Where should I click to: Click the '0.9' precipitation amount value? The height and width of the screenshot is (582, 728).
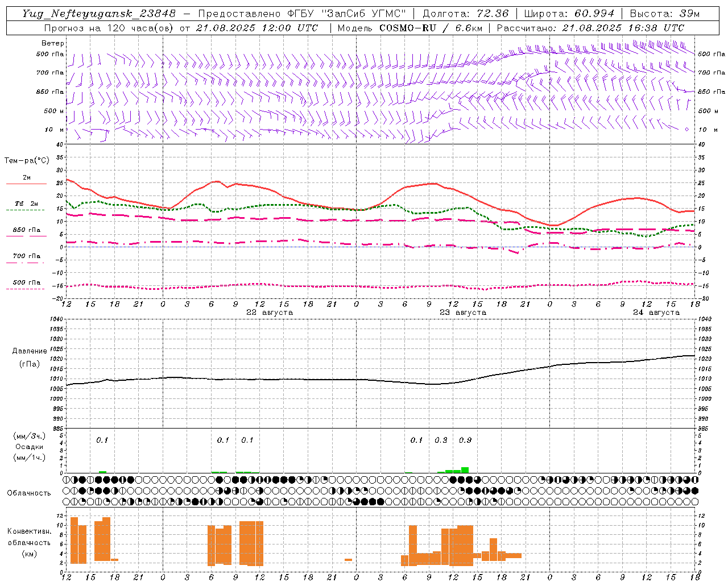pos(465,440)
